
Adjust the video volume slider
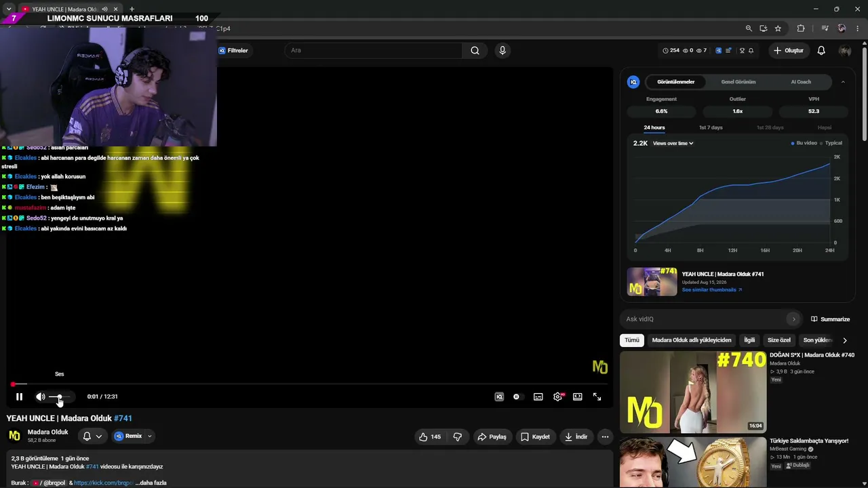pyautogui.click(x=60, y=396)
